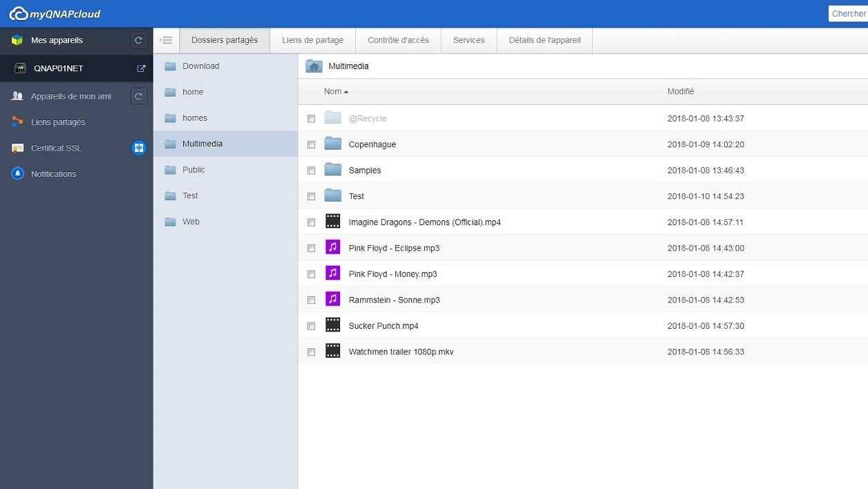The width and height of the screenshot is (868, 489).
Task: Refresh the Mes appareils device list
Action: (139, 40)
